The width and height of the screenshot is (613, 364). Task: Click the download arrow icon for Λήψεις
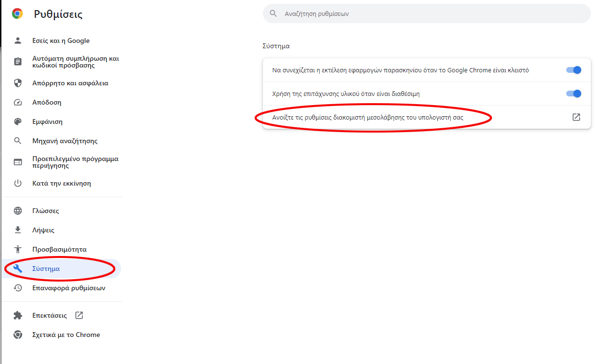tap(18, 230)
